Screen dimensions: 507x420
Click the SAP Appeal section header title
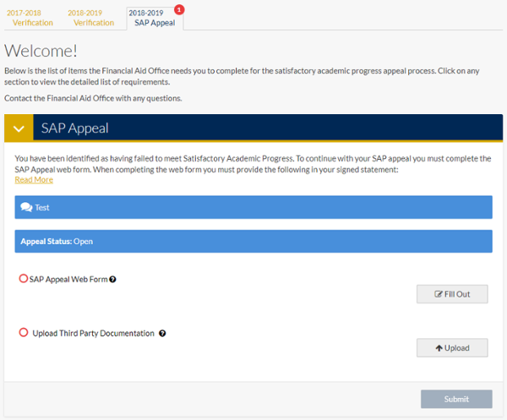(74, 128)
